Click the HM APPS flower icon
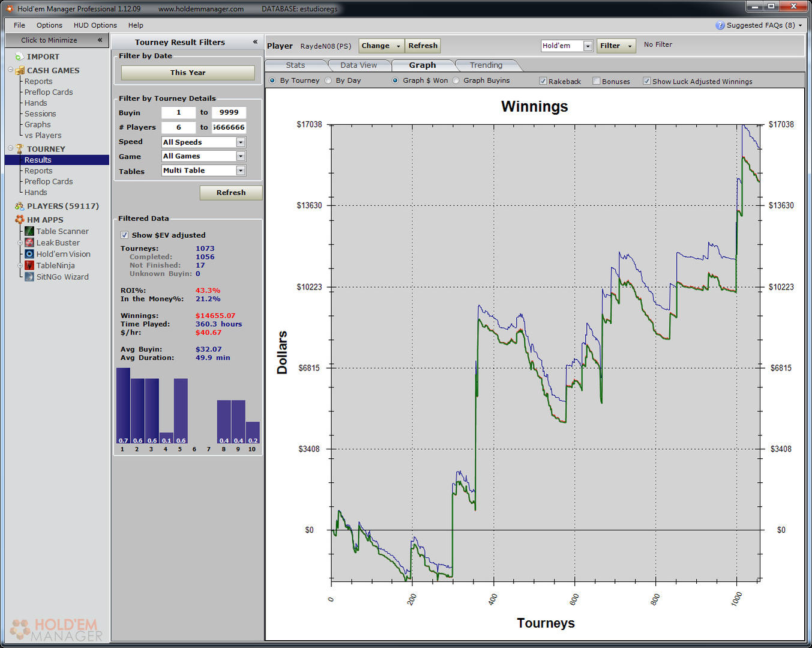Viewport: 812px width, 648px height. pyautogui.click(x=20, y=220)
